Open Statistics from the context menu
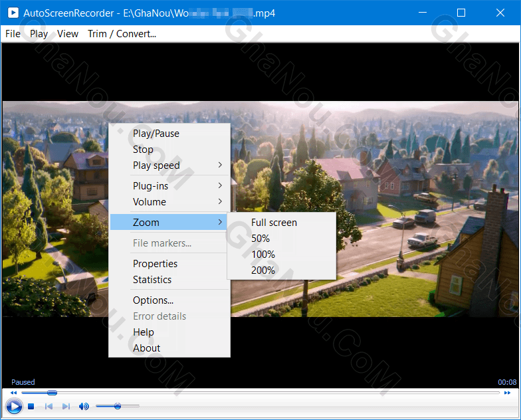Viewport: 521px width, 420px height. (169, 279)
